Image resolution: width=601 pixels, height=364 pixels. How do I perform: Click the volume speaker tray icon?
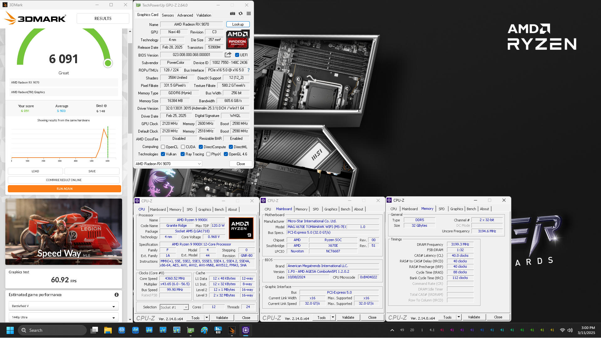(x=570, y=330)
